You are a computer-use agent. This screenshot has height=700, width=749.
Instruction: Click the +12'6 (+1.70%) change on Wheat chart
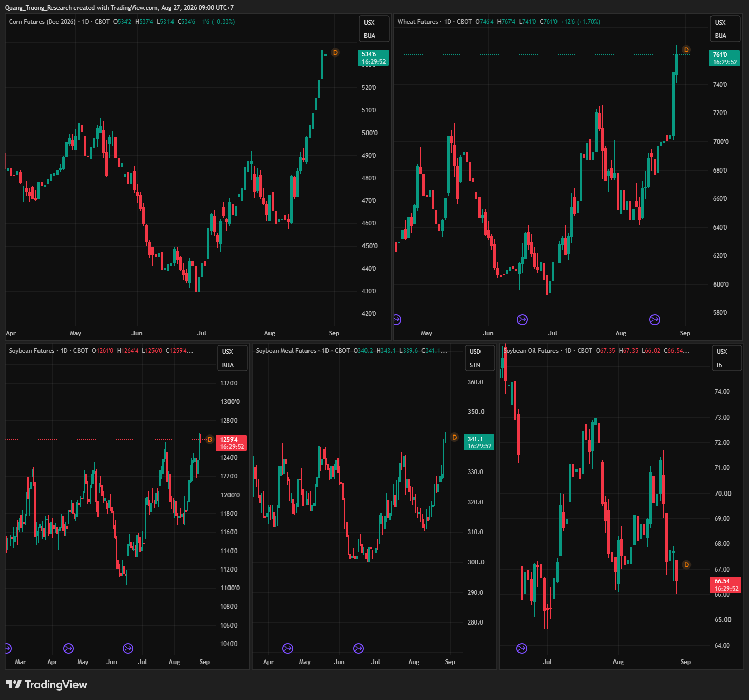click(x=581, y=22)
